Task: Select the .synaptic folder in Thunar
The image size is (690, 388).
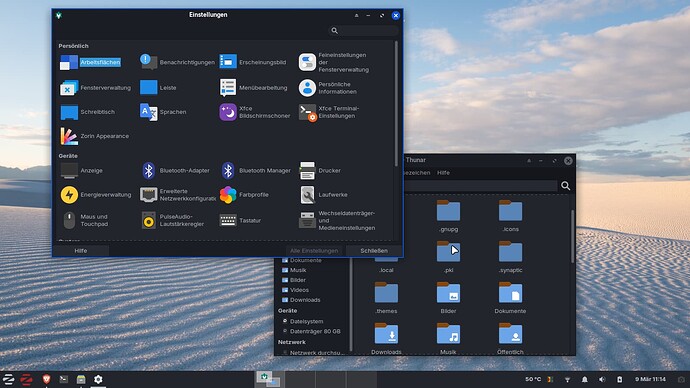Action: [510, 257]
